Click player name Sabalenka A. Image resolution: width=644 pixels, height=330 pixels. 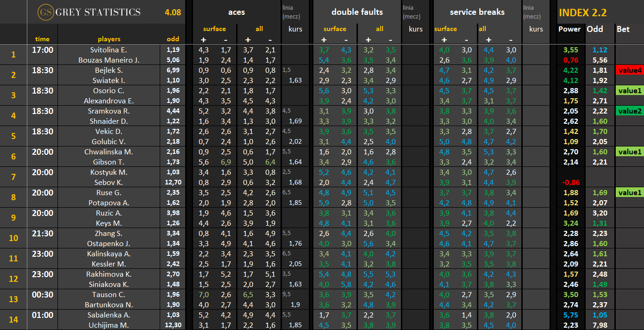pyautogui.click(x=109, y=315)
